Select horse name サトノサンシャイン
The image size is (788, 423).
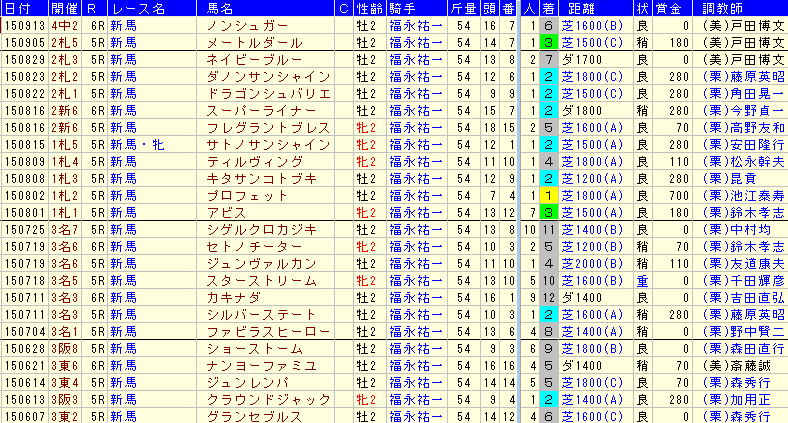click(268, 145)
